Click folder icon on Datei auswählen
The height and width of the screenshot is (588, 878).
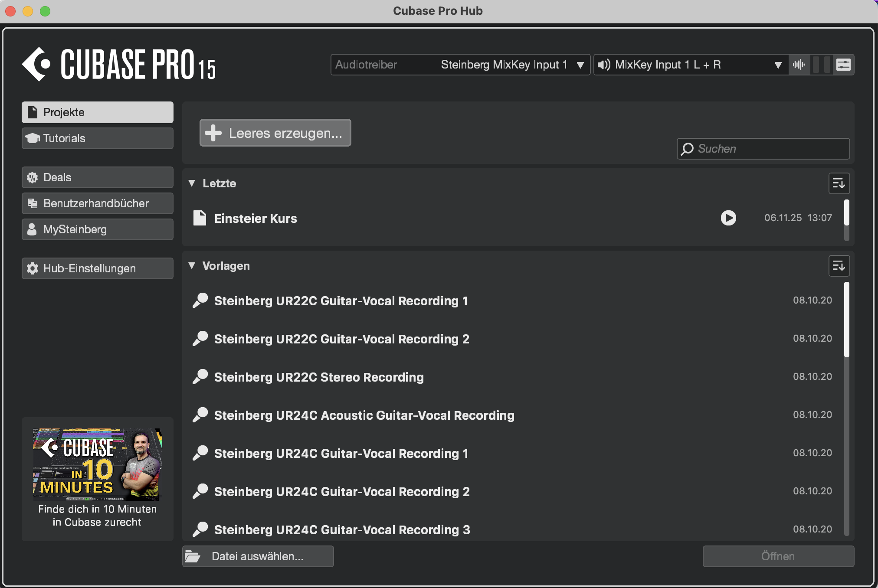[x=193, y=556]
